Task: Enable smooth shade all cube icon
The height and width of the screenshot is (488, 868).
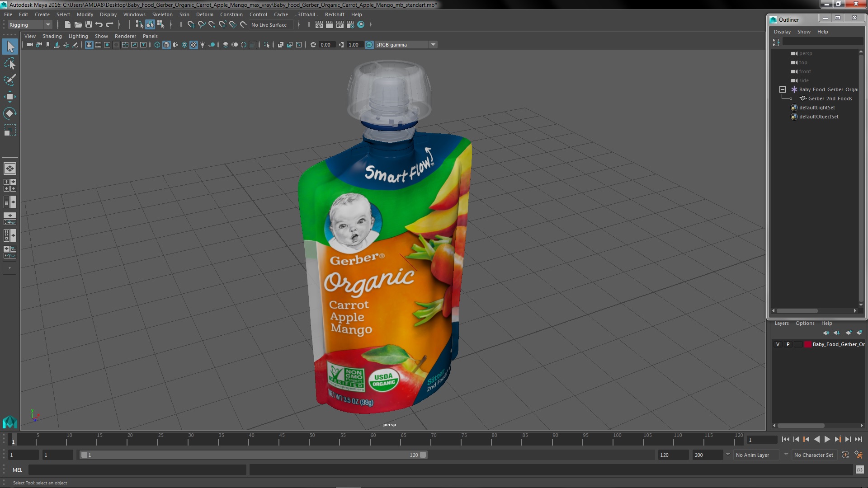Action: (166, 45)
